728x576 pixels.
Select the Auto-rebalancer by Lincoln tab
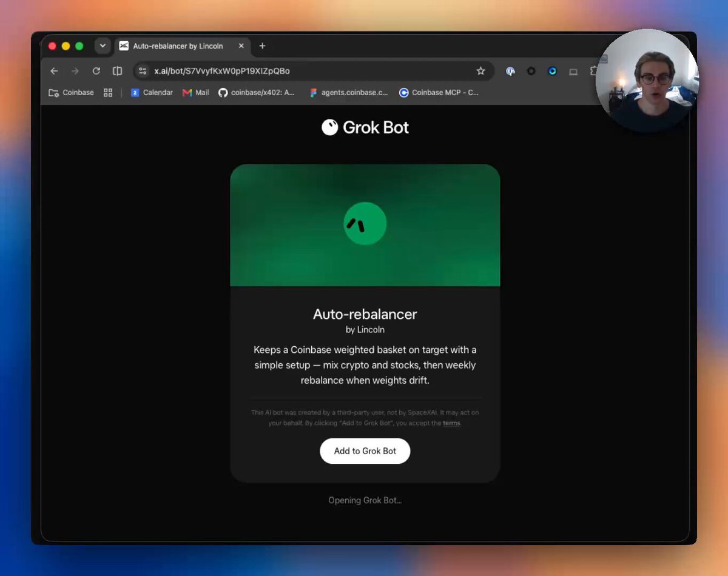point(182,46)
